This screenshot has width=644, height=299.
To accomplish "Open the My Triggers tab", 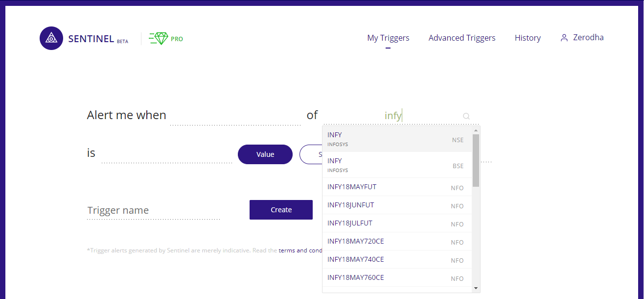I will pyautogui.click(x=388, y=38).
